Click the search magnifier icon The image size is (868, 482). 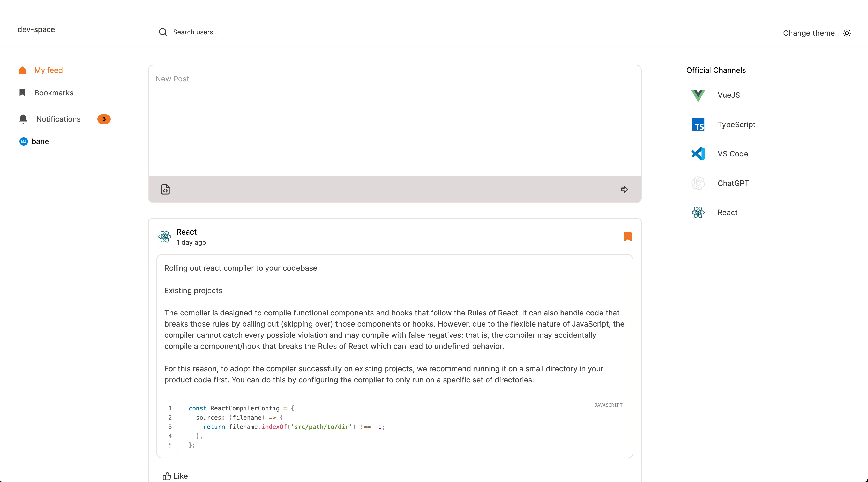pos(163,32)
